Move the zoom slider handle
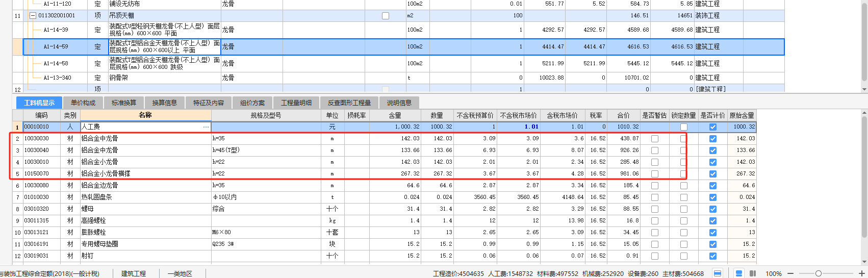 point(818,273)
